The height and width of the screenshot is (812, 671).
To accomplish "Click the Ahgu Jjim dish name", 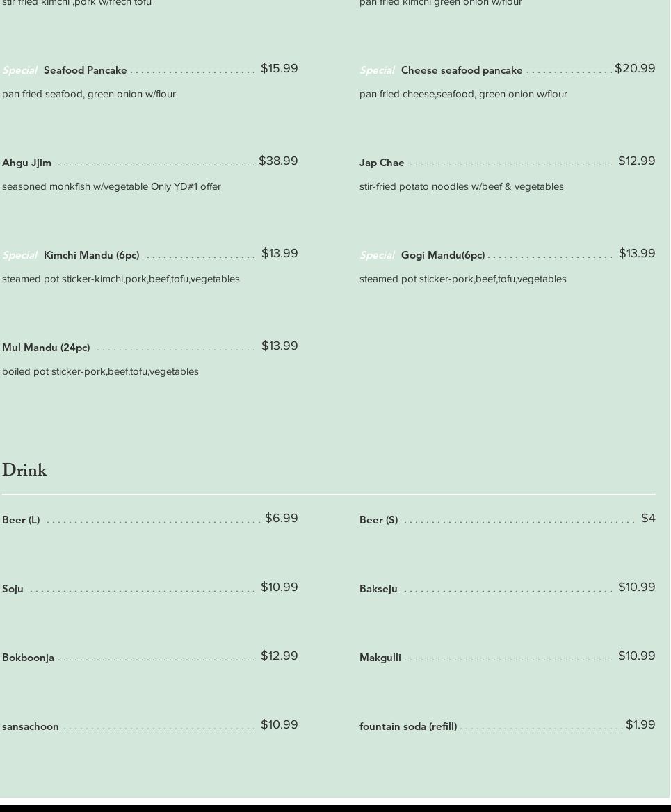I will [27, 163].
